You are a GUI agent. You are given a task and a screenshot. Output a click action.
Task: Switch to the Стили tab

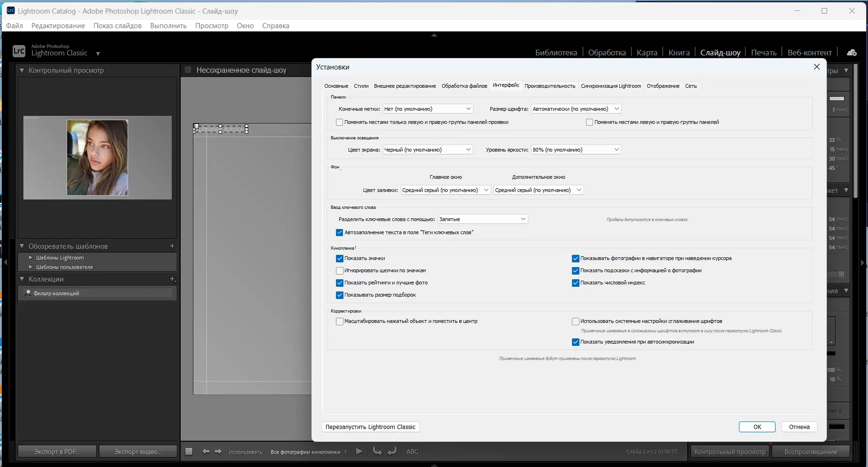pyautogui.click(x=361, y=86)
